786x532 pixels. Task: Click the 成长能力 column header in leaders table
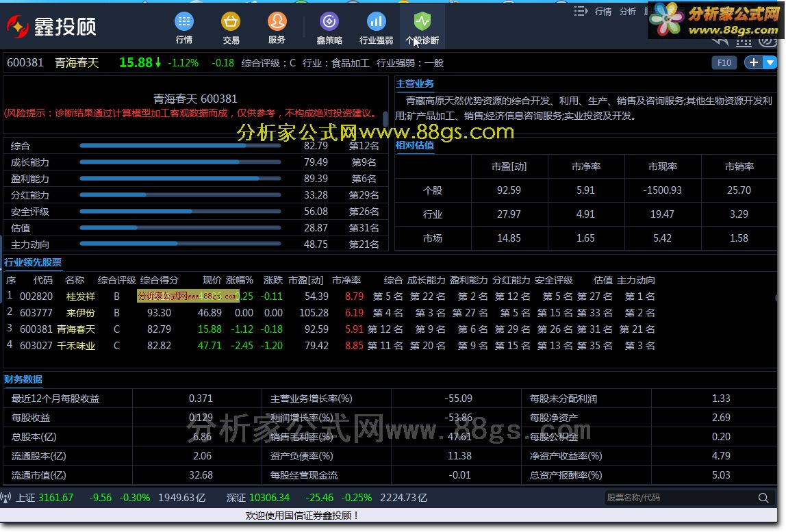click(x=426, y=280)
